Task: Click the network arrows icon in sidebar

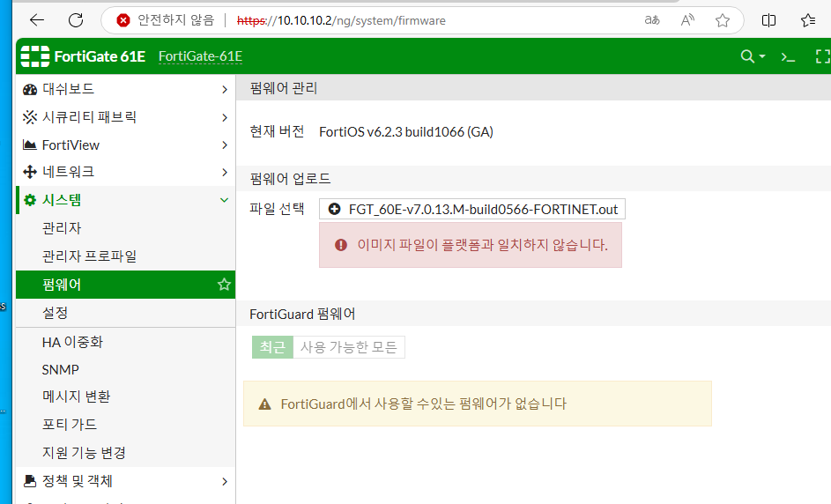Action: pos(30,172)
